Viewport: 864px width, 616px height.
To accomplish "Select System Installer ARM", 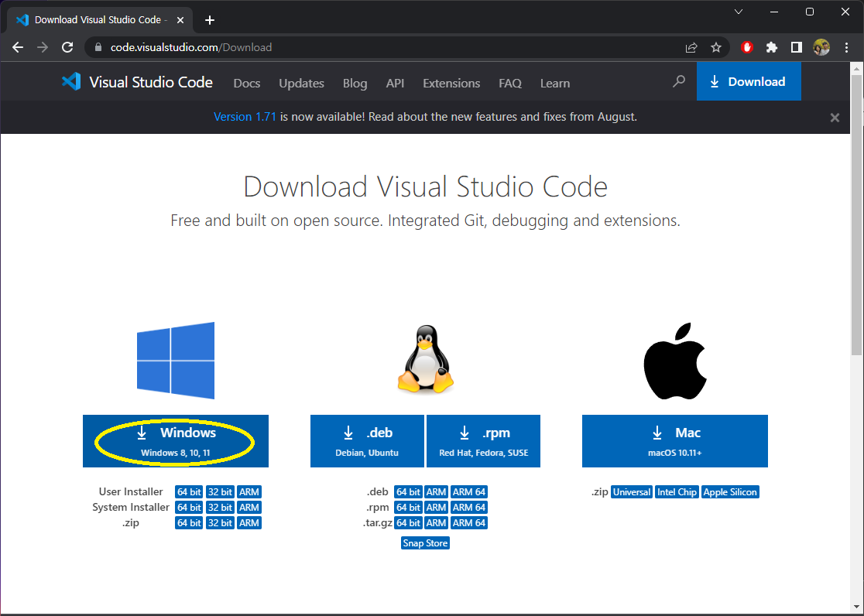I will 249,508.
